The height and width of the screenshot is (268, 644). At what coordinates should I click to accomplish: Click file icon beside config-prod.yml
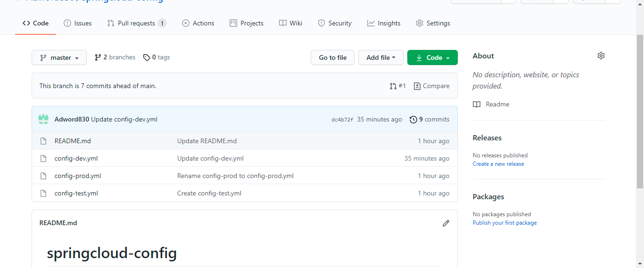pyautogui.click(x=43, y=176)
